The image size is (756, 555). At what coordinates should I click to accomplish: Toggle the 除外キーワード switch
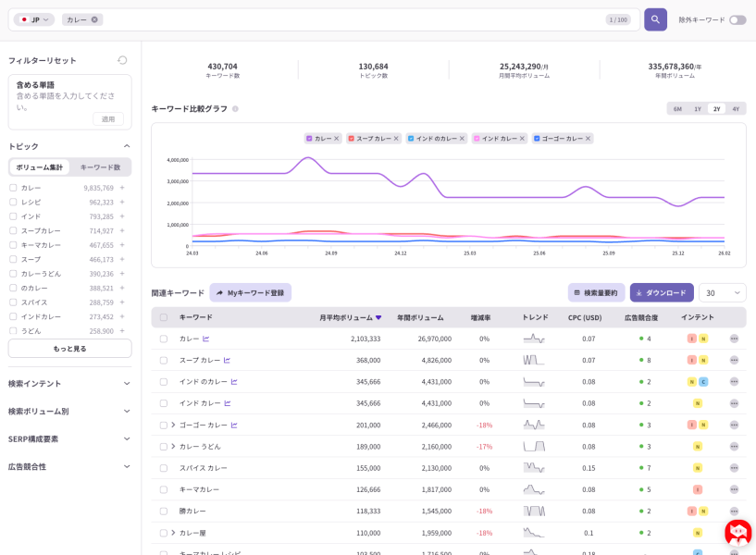tap(737, 19)
